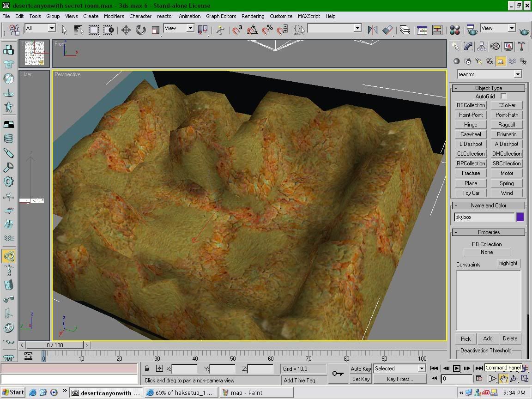The height and width of the screenshot is (399, 532).
Task: Activate the Select and Move tool
Action: pyautogui.click(x=126, y=30)
